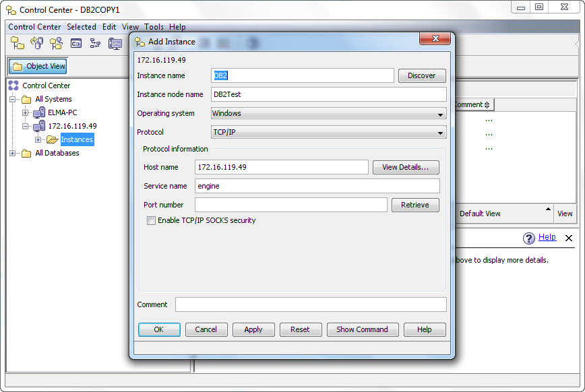Open the Control Center menu
Screen dimensions: 585x392
(34, 27)
